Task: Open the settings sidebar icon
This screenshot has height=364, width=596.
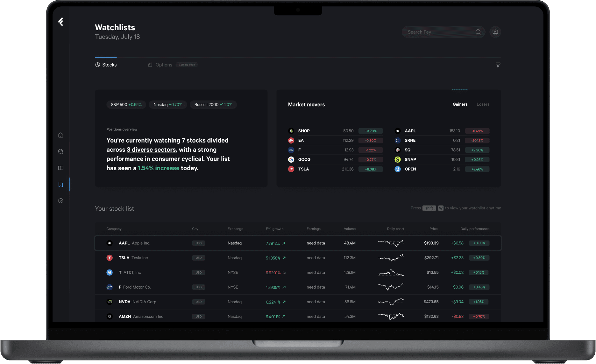Action: [x=61, y=201]
